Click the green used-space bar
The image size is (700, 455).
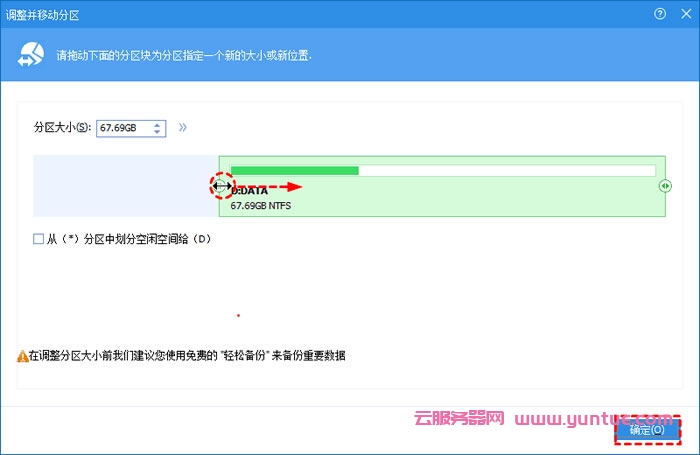tap(294, 171)
